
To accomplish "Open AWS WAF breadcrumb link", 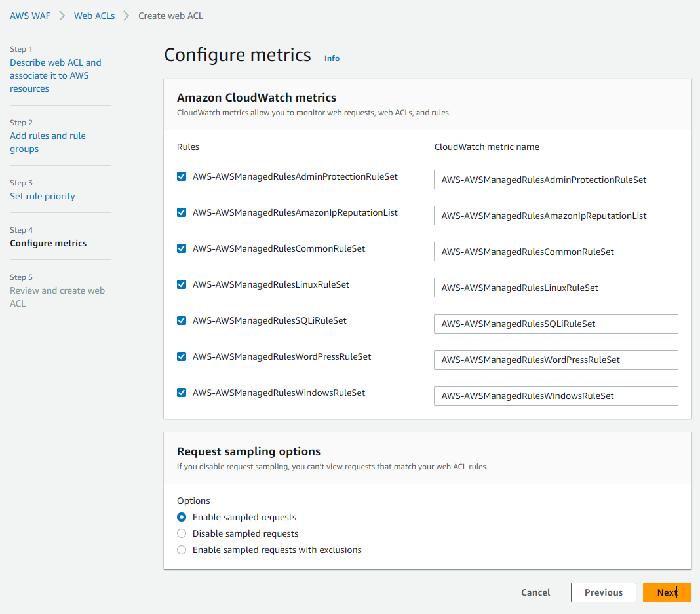I will tap(30, 16).
